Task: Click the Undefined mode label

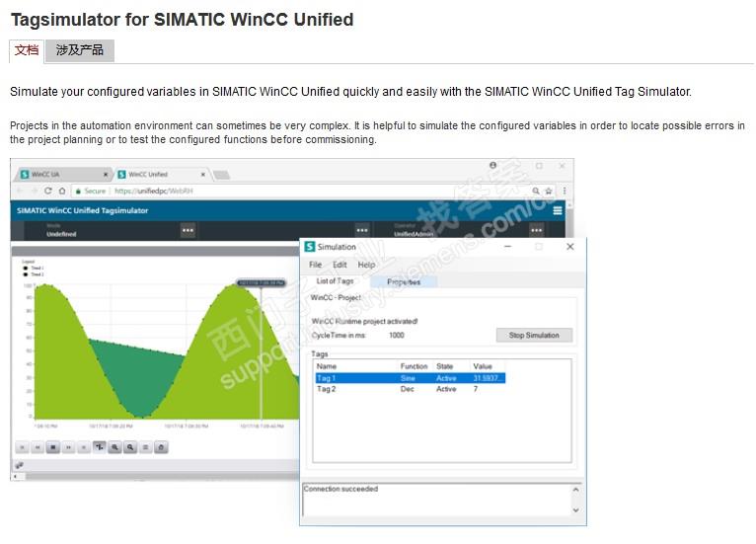Action: coord(61,234)
